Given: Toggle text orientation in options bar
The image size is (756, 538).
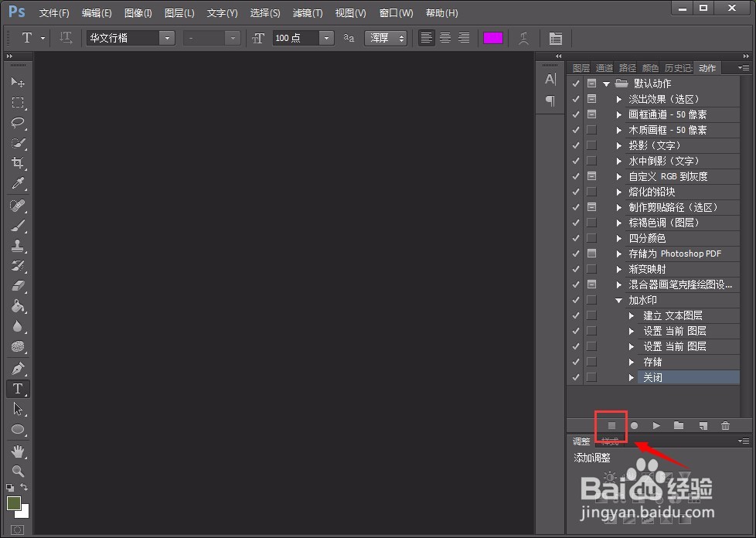Looking at the screenshot, I should click(66, 38).
